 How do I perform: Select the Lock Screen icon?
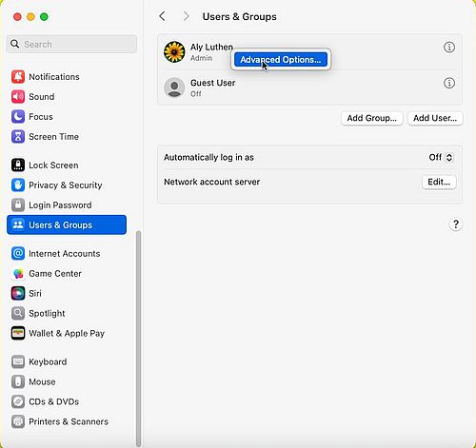18,166
